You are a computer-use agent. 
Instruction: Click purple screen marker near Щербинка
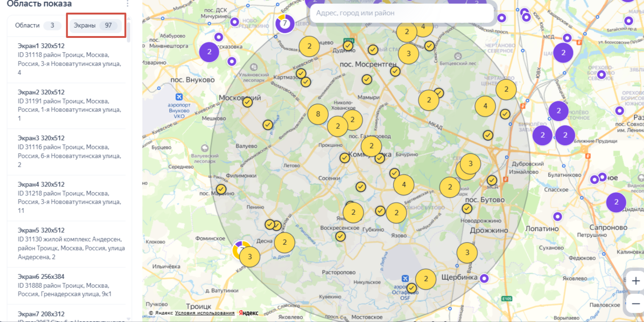click(485, 278)
